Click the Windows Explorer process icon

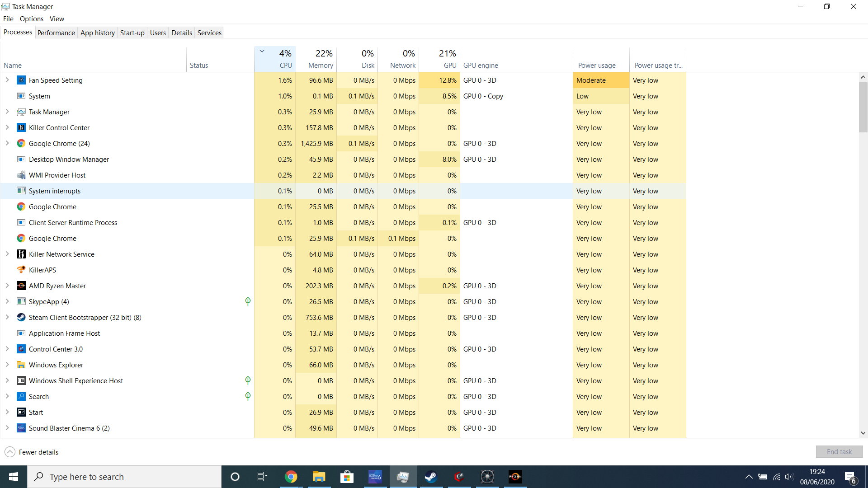pos(21,365)
